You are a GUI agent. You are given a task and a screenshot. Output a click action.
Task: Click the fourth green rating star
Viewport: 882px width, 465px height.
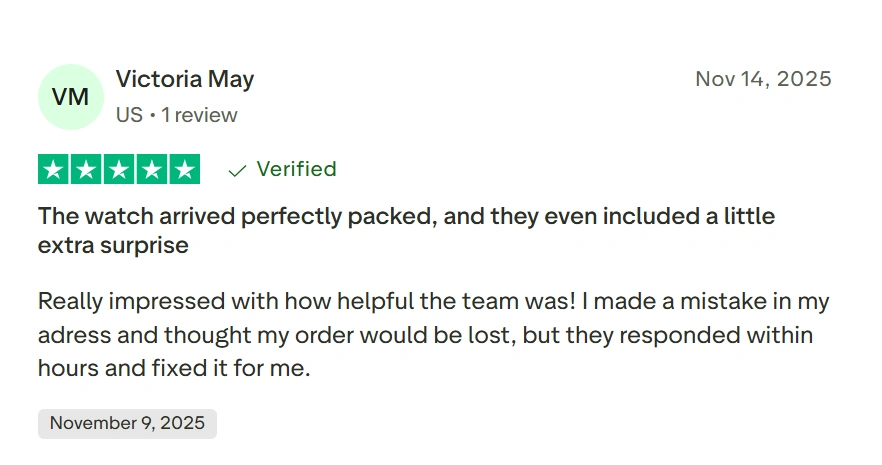pyautogui.click(x=151, y=170)
